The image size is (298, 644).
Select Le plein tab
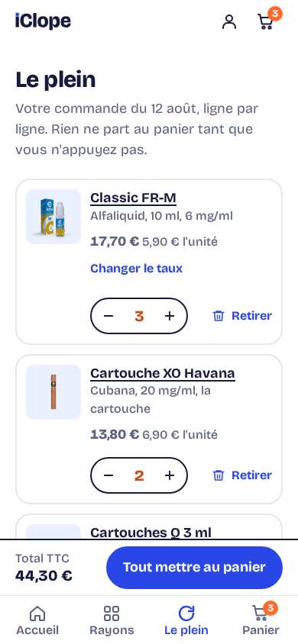186,620
